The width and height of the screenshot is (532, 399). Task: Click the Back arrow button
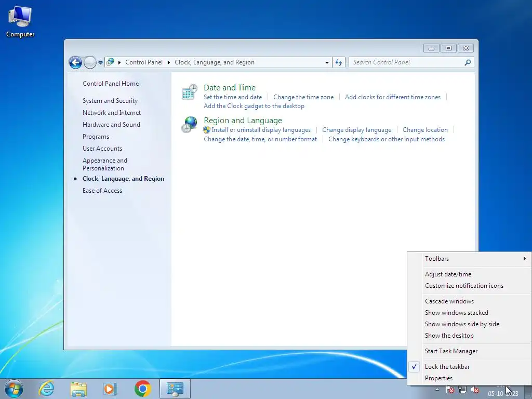(75, 62)
